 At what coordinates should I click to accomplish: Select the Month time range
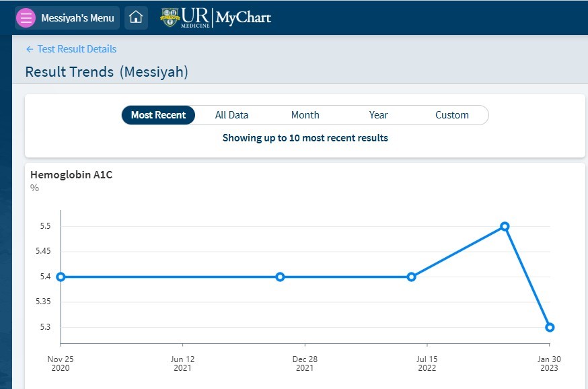coord(305,115)
